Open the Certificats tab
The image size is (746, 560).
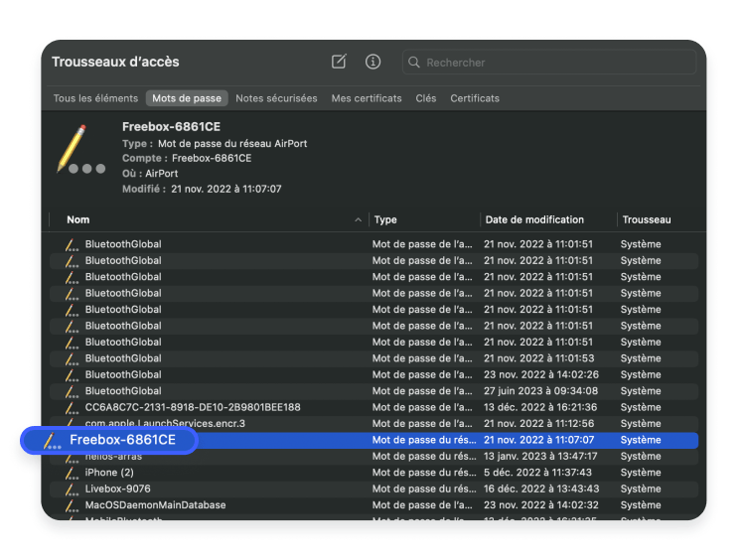[x=475, y=98]
